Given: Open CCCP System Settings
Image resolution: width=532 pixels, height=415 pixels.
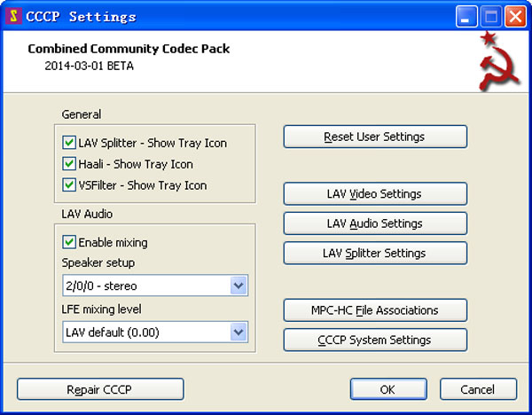Looking at the screenshot, I should (x=375, y=340).
